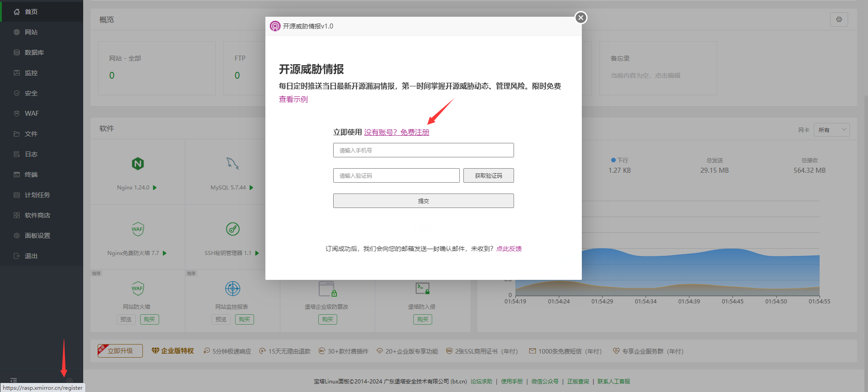Click the 开源威胁情报 logo icon in the dialog title
This screenshot has width=868, height=392.
[275, 26]
